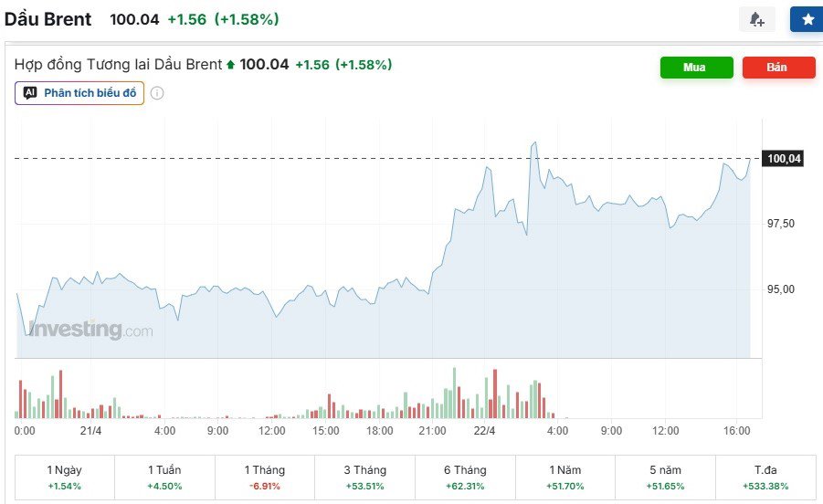Click the bell alert icon
This screenshot has width=823, height=504.
(756, 19)
